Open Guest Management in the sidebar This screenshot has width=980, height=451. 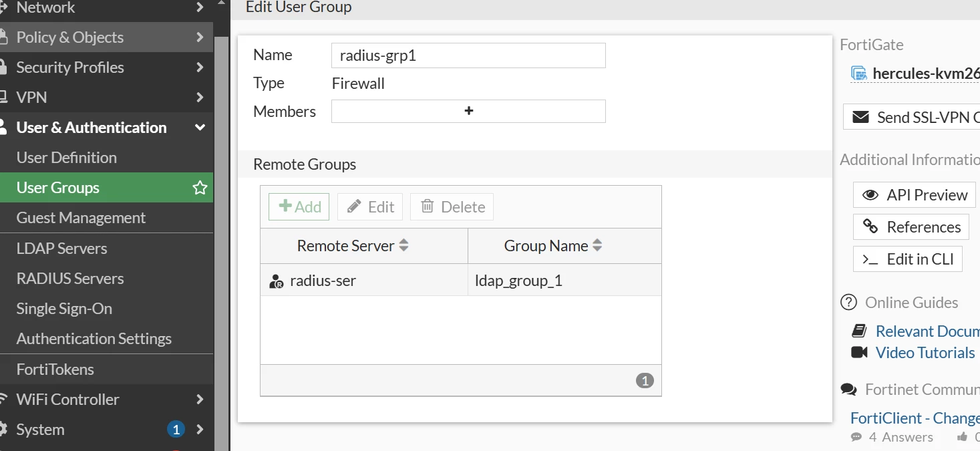coord(81,218)
